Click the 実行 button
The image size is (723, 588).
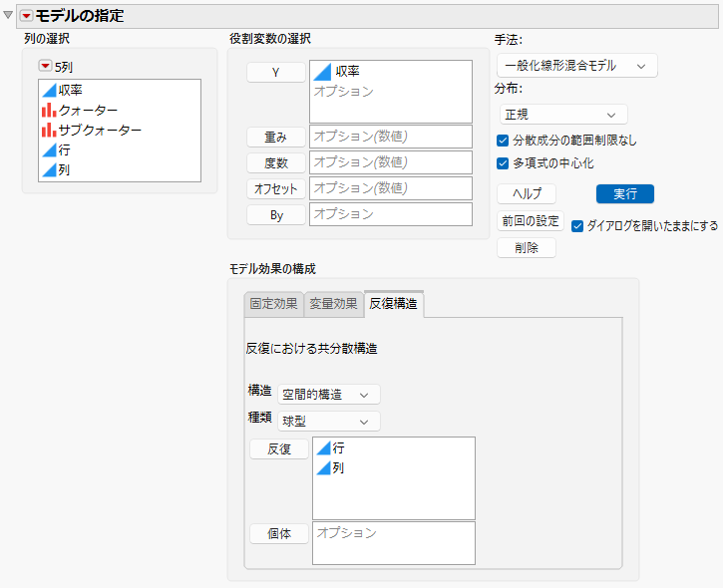(625, 194)
